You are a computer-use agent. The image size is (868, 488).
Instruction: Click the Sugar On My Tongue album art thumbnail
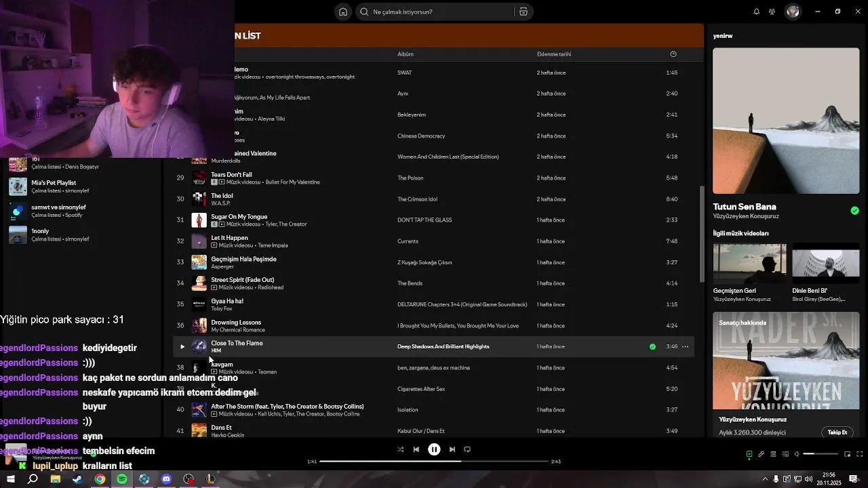coord(199,220)
